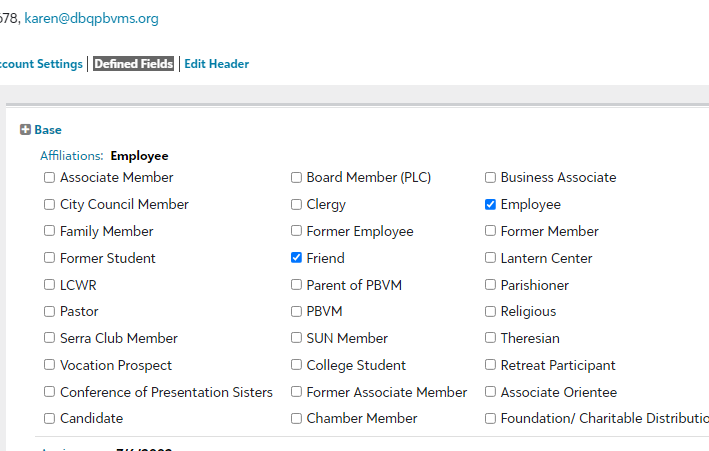Click the Affiliations field label
The width and height of the screenshot is (709, 451).
tap(71, 156)
